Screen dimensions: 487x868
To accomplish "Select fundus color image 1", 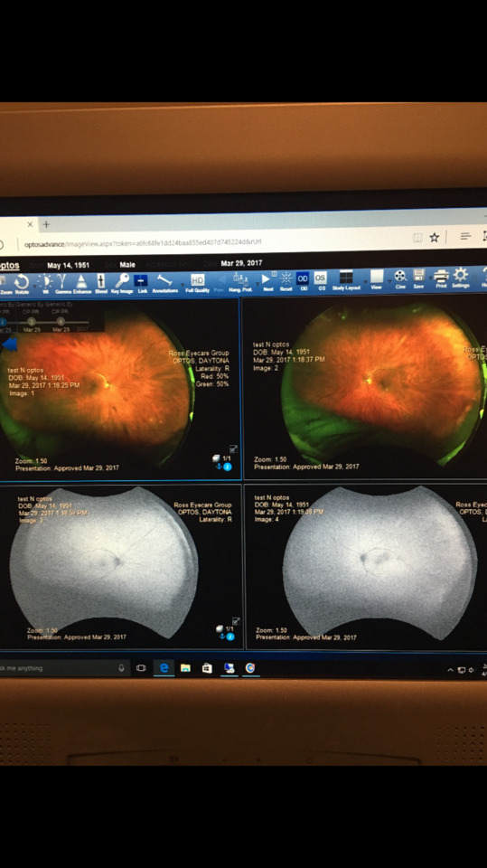I will 119,389.
